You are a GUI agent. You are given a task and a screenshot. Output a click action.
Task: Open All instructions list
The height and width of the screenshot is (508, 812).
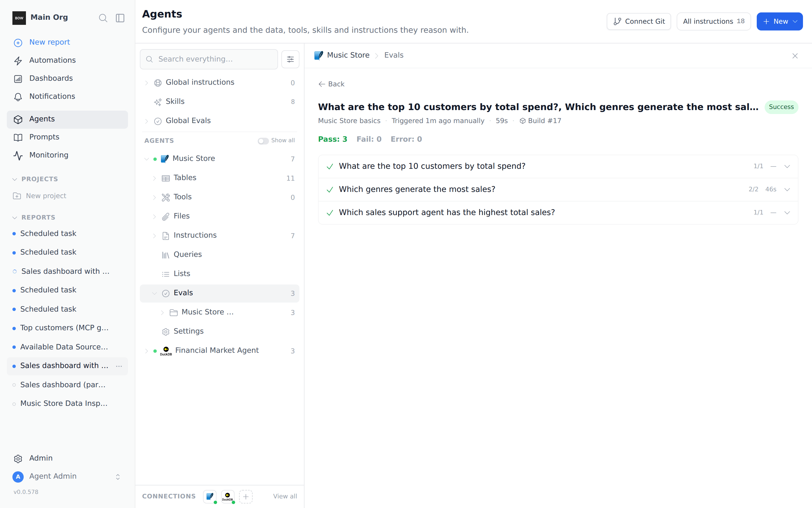(x=713, y=21)
